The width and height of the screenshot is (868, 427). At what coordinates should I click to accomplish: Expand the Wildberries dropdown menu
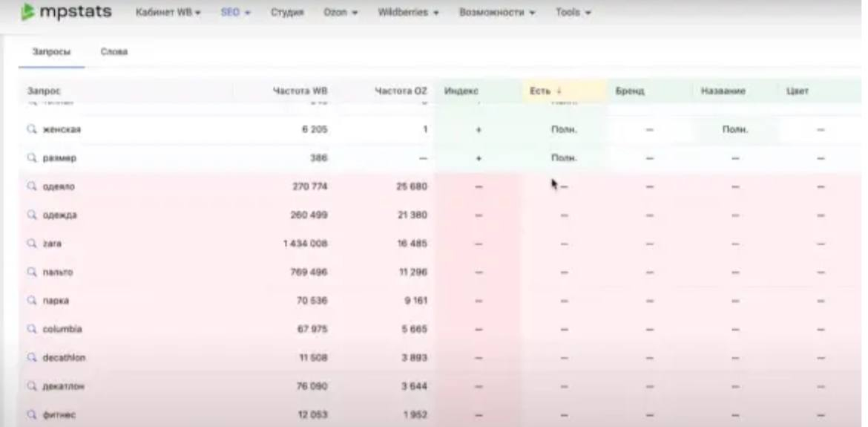[x=409, y=12]
